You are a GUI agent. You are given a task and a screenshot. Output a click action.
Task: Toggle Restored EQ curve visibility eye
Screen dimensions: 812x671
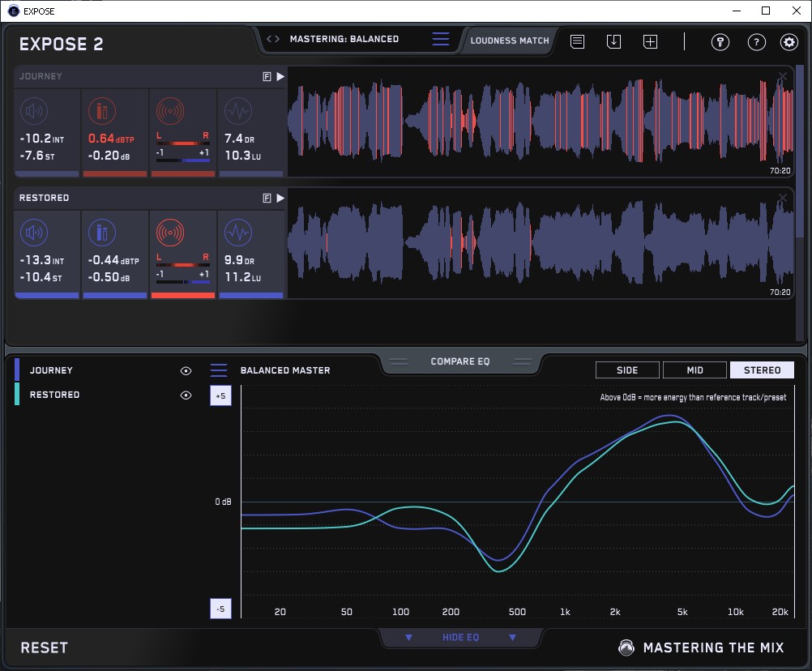[x=186, y=395]
